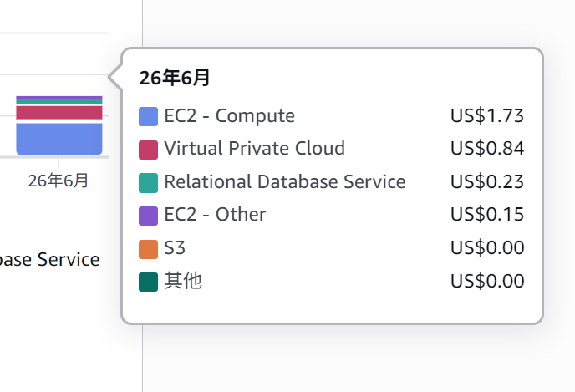Viewport: 575px width, 392px height.
Task: Click the Relational Database Service tooltip label
Action: pyautogui.click(x=285, y=181)
